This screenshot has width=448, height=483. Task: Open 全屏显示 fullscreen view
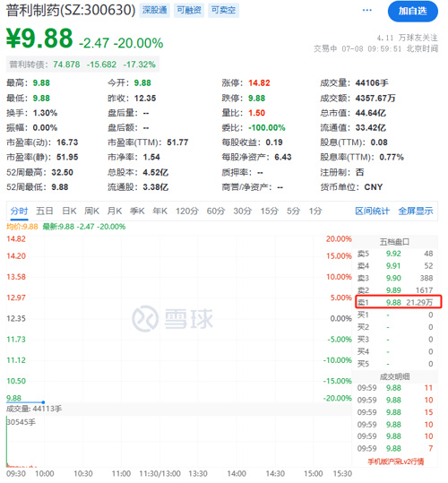coord(416,211)
